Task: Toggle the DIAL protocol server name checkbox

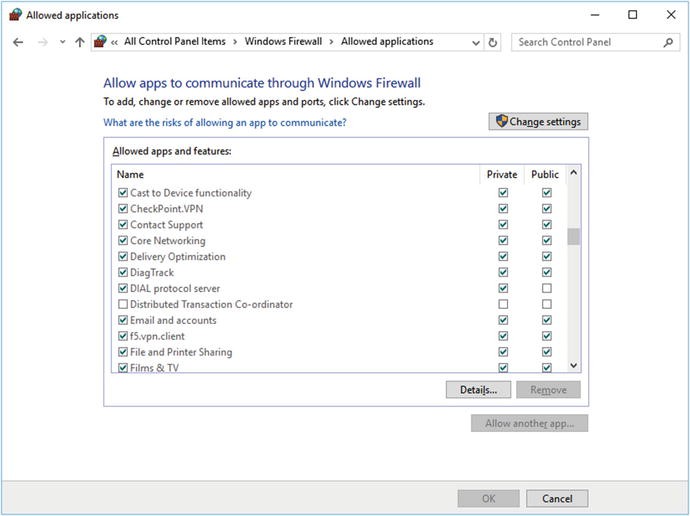Action: point(123,289)
